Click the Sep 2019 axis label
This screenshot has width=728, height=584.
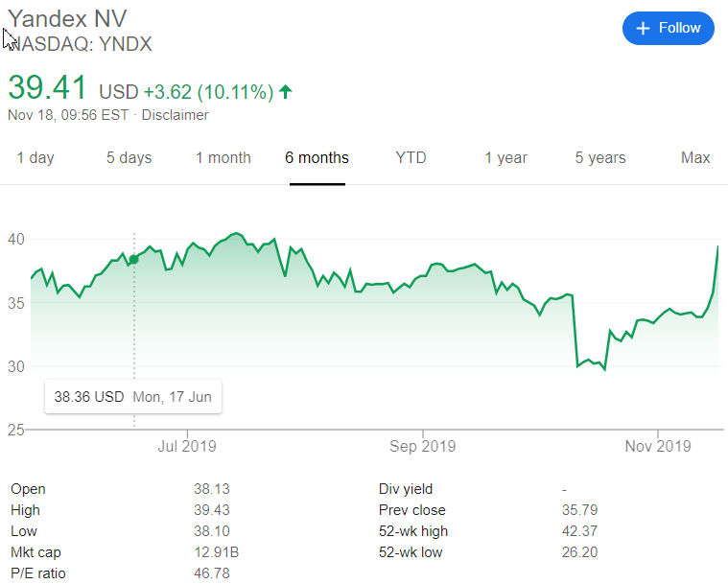[x=423, y=446]
